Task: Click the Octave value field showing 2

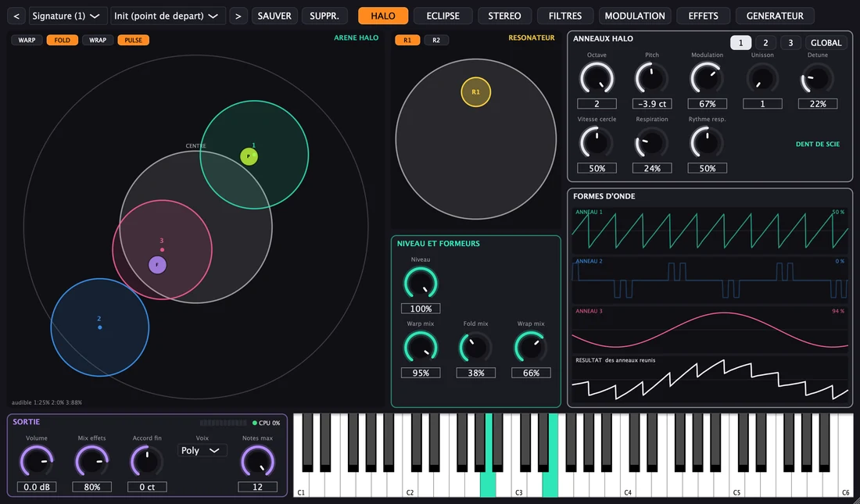Action: [x=597, y=104]
